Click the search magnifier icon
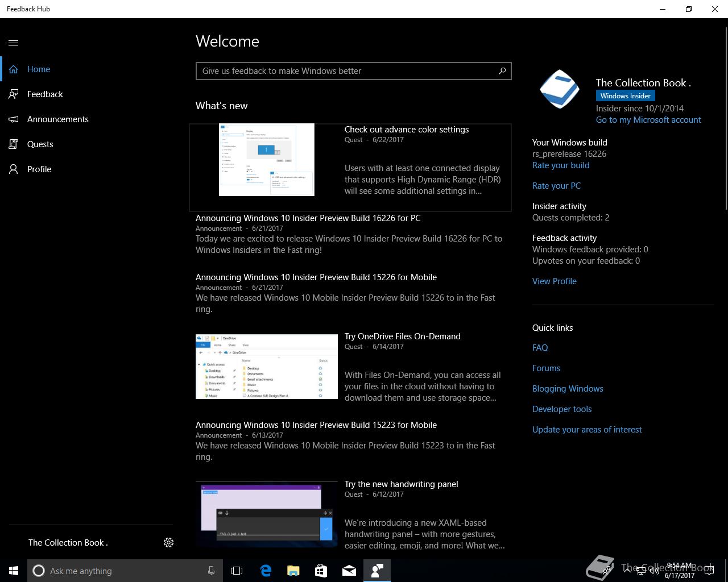This screenshot has width=728, height=582. coord(502,71)
